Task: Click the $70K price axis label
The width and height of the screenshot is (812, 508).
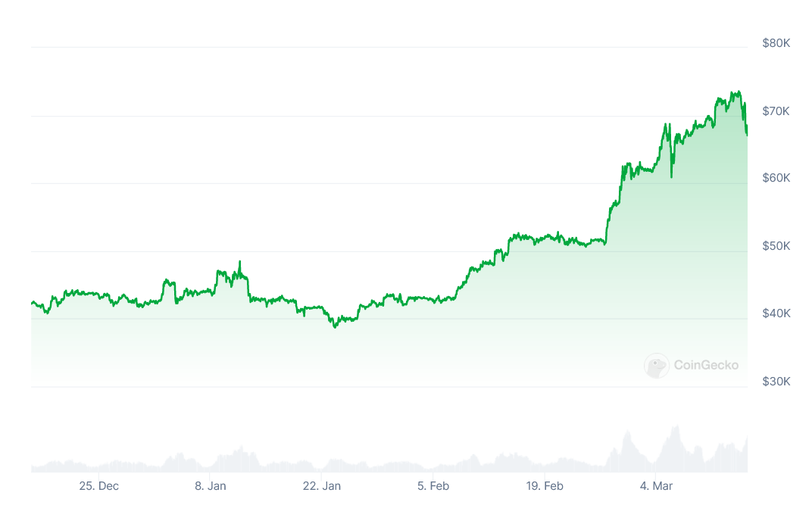Action: click(776, 111)
